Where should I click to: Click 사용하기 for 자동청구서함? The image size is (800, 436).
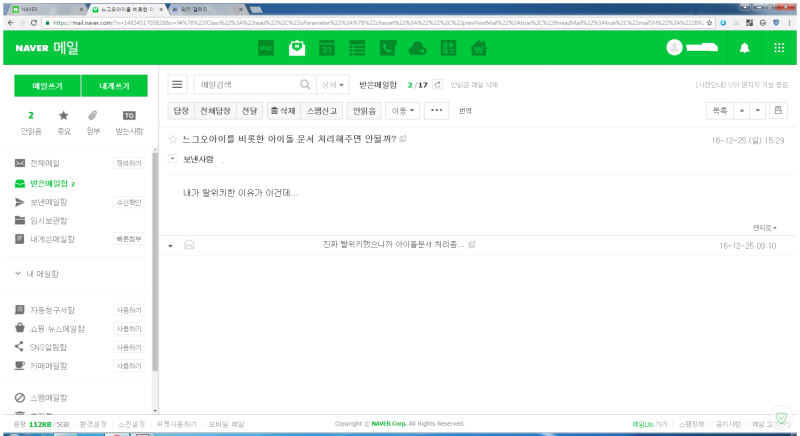click(x=129, y=310)
